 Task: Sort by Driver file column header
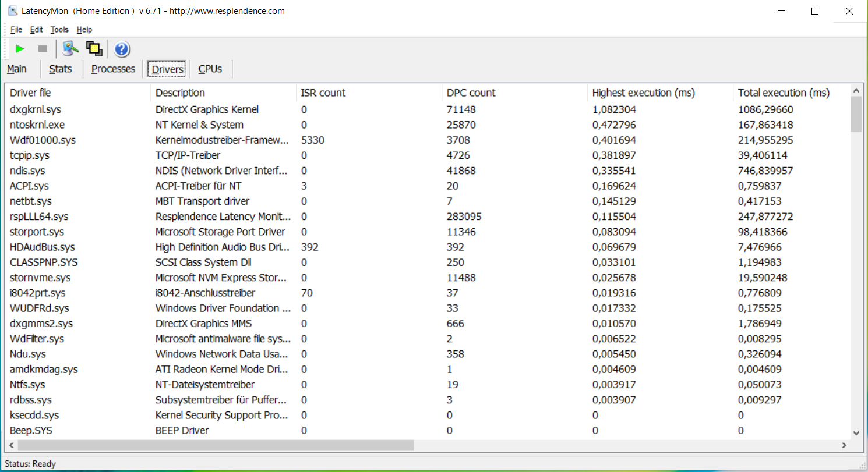click(78, 93)
